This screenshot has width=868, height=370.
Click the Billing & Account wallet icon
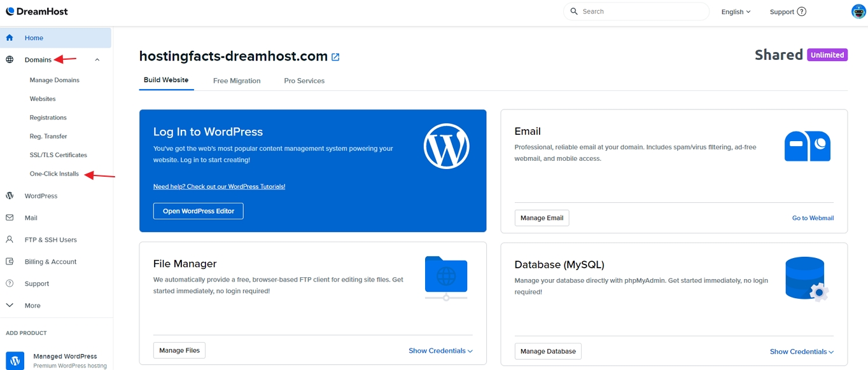click(x=10, y=261)
